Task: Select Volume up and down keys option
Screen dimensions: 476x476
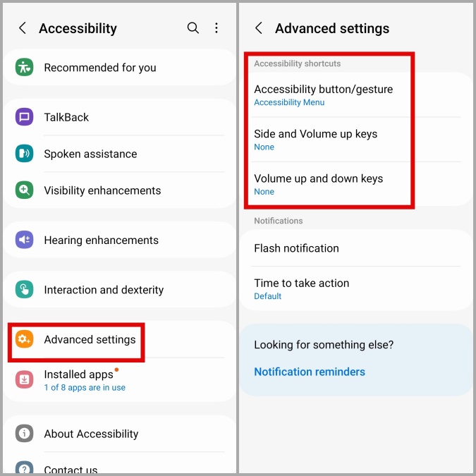Action: coord(318,184)
